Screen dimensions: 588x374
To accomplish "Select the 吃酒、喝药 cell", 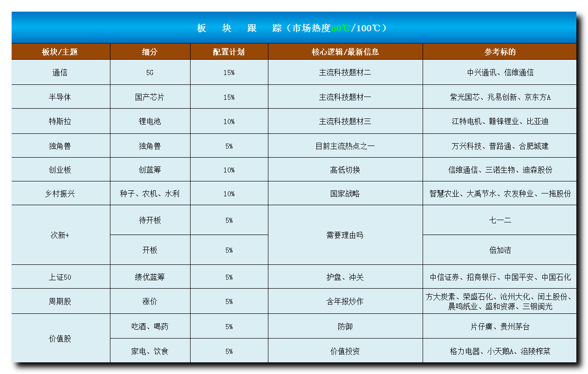I will tap(150, 326).
